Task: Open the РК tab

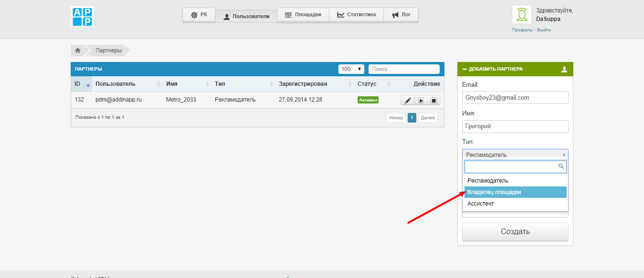Action: pyautogui.click(x=199, y=15)
